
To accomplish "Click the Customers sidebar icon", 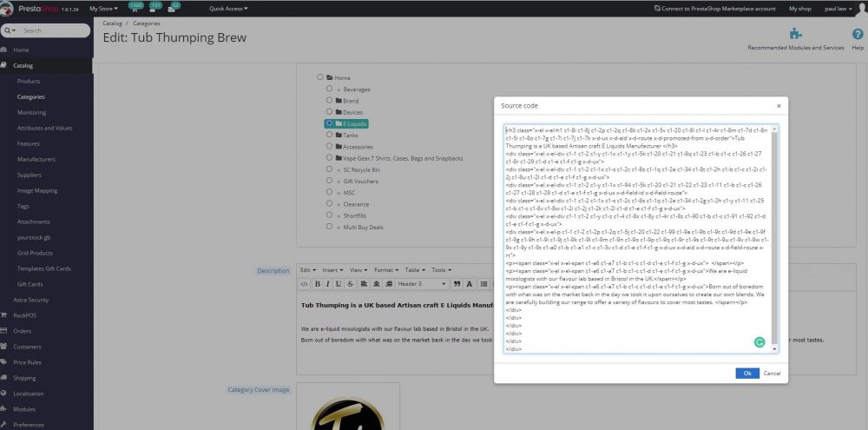I will click(3, 347).
